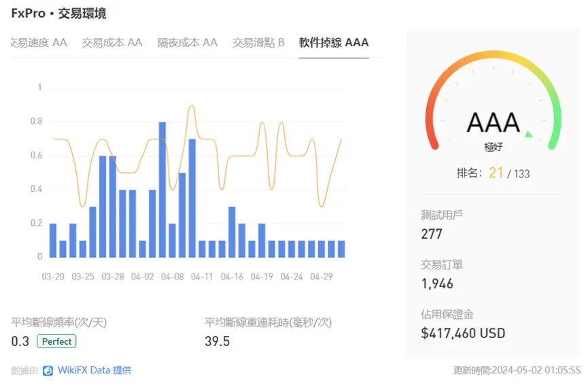
Task: Open the 交易成本 AA tab
Action: [112, 43]
